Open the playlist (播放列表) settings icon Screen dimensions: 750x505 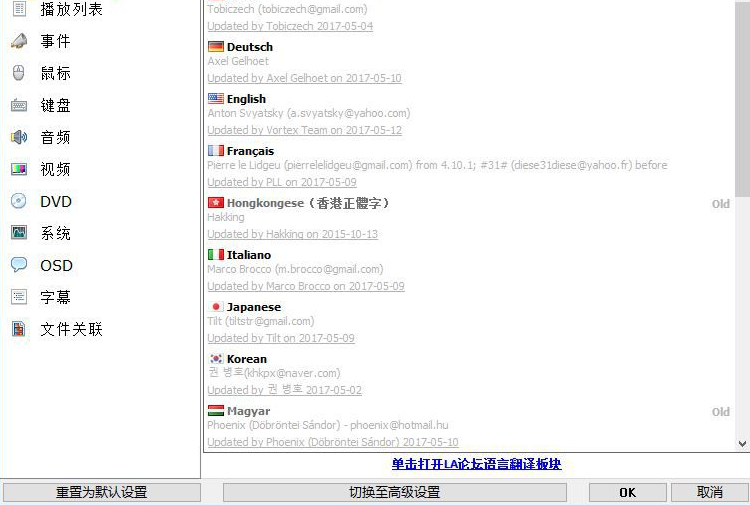pyautogui.click(x=19, y=9)
